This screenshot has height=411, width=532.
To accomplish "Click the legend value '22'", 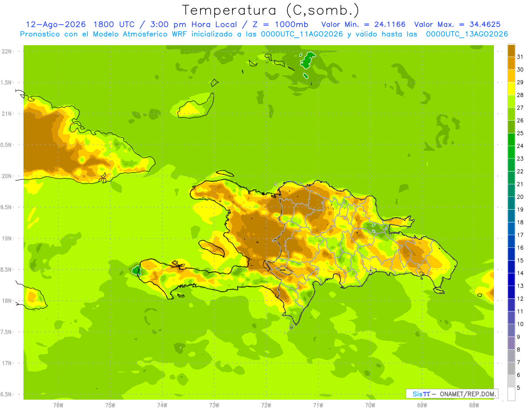I will [x=520, y=171].
